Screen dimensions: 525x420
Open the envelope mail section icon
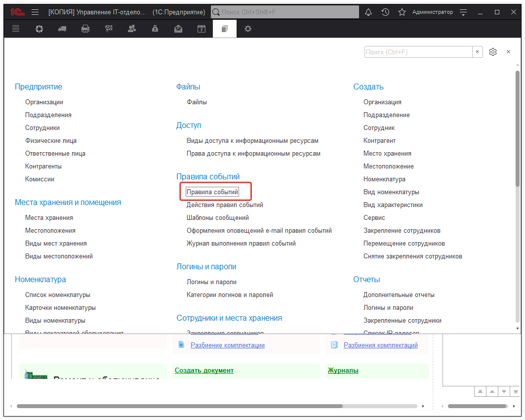click(x=178, y=29)
